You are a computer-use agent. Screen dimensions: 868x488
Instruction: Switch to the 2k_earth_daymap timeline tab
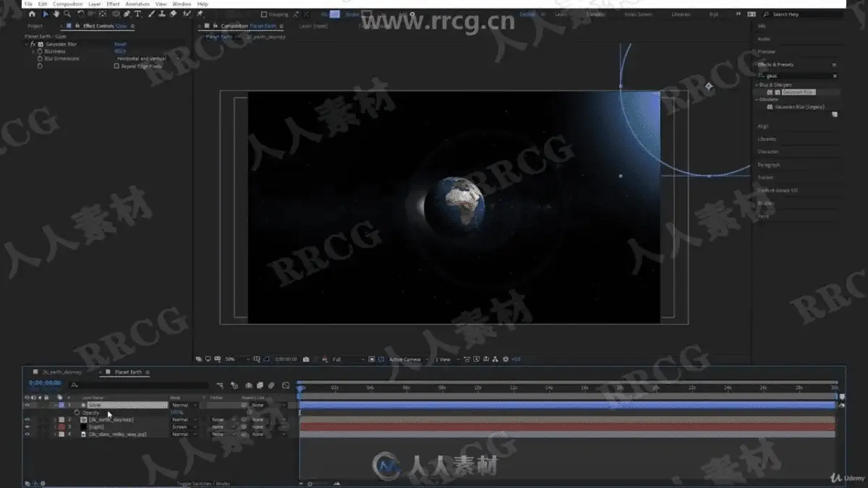61,372
